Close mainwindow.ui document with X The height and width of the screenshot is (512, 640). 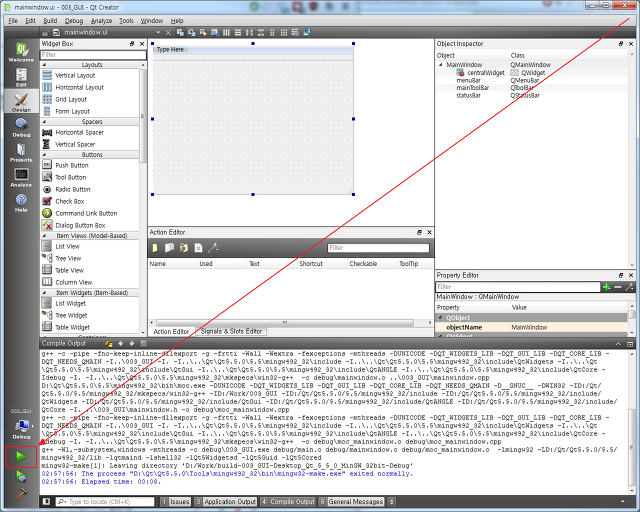pyautogui.click(x=168, y=32)
